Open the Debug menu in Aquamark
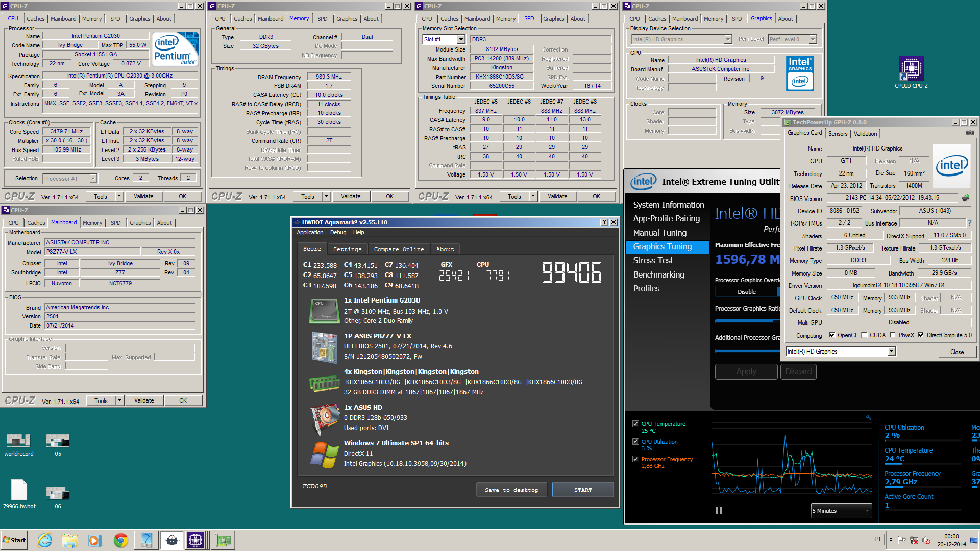Viewport: 980px width, 551px height. pyautogui.click(x=338, y=232)
